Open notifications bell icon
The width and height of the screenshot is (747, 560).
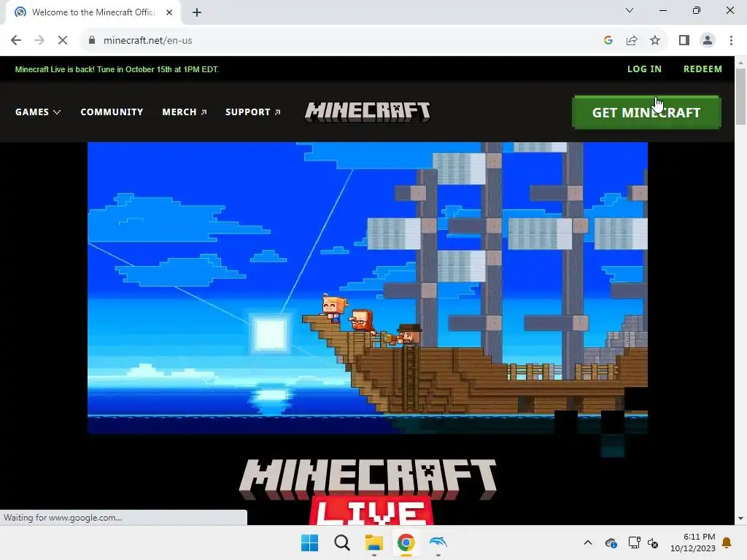pyautogui.click(x=727, y=542)
